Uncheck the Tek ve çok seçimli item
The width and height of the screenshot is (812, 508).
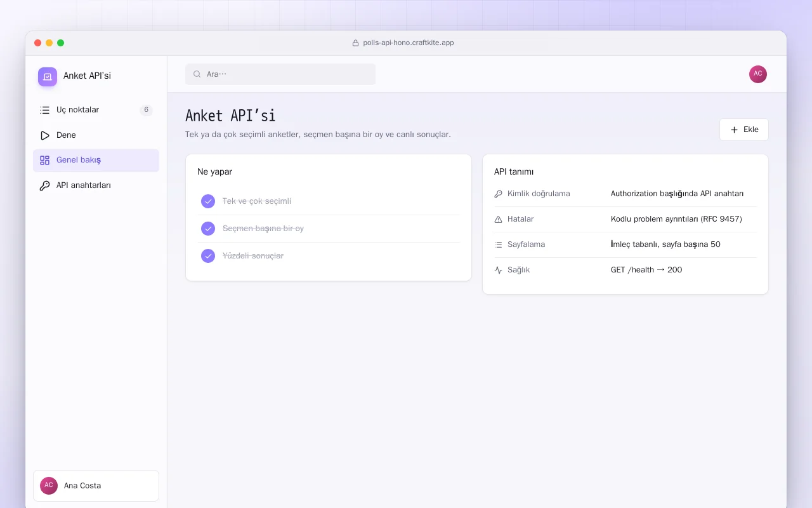pyautogui.click(x=208, y=201)
